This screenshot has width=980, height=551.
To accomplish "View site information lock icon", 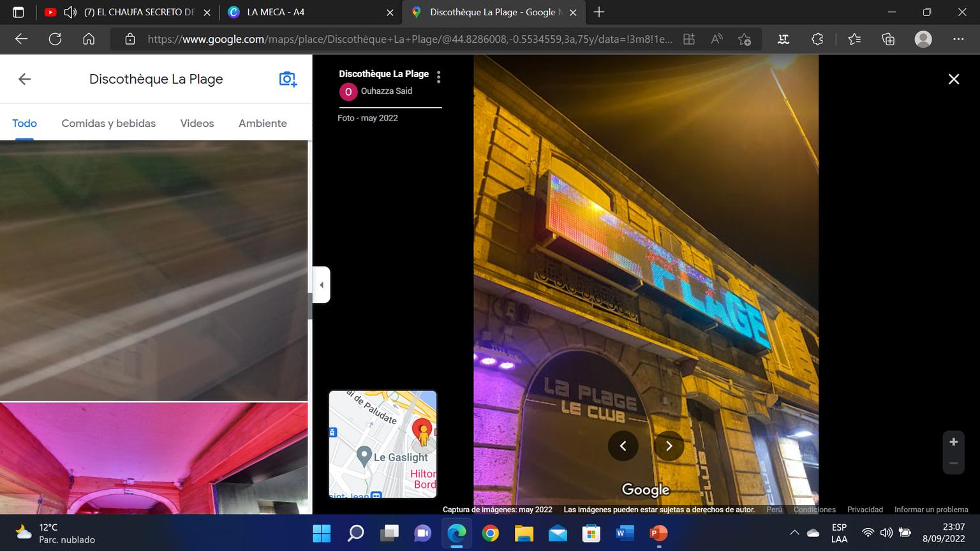I will pos(130,39).
